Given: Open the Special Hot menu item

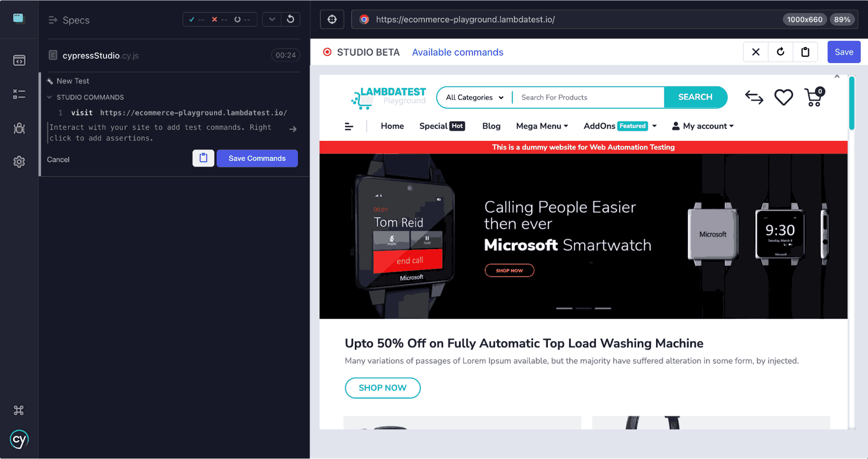Looking at the screenshot, I should point(442,126).
